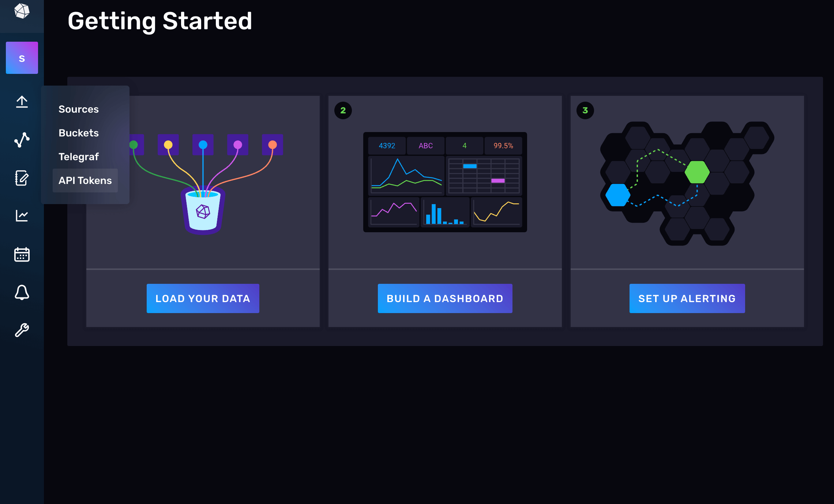Select API Tokens from the expanded menu
Image resolution: width=834 pixels, height=504 pixels.
tap(85, 181)
